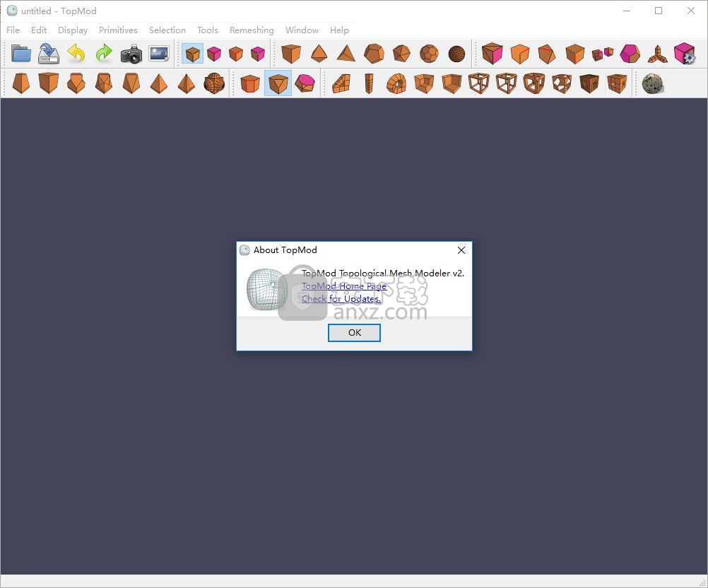Create the soccer ball primitive
This screenshot has height=588, width=708.
tap(429, 54)
